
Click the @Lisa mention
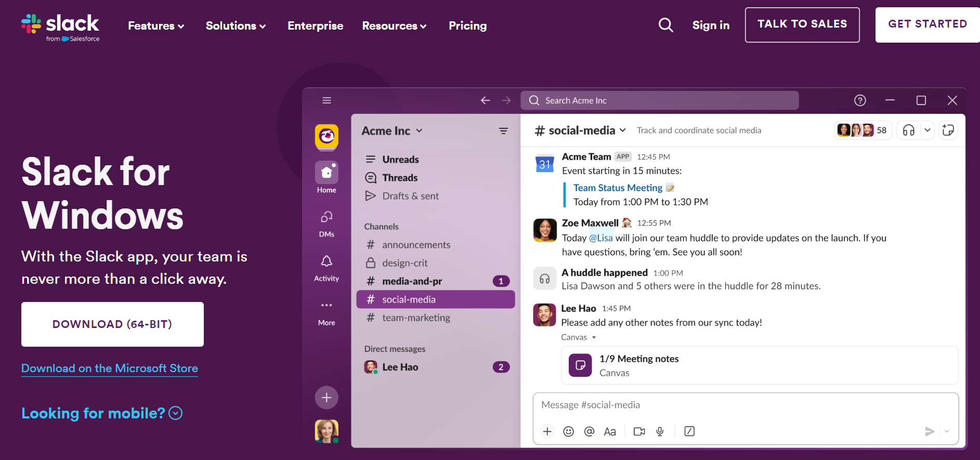click(601, 238)
